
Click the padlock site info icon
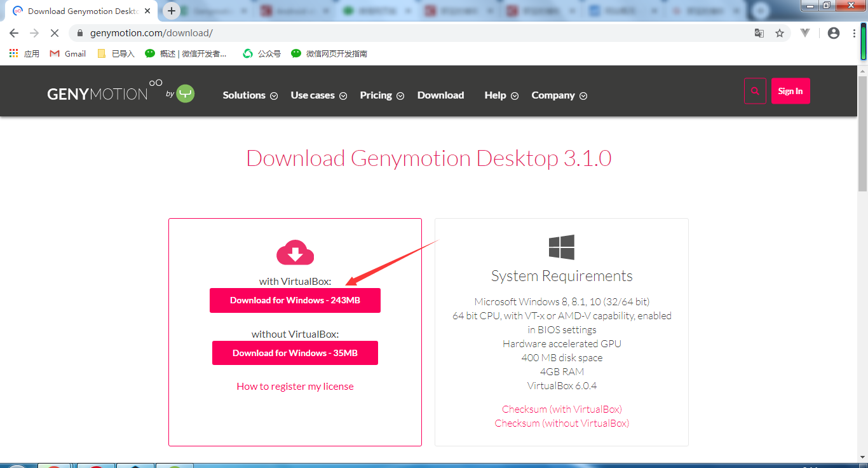(81, 33)
